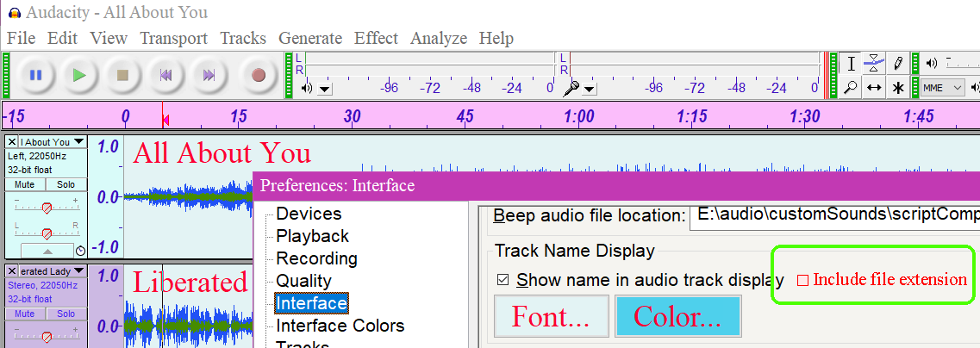Select Playback in the Preferences tree
Image resolution: width=980 pixels, height=348 pixels.
pyautogui.click(x=313, y=236)
